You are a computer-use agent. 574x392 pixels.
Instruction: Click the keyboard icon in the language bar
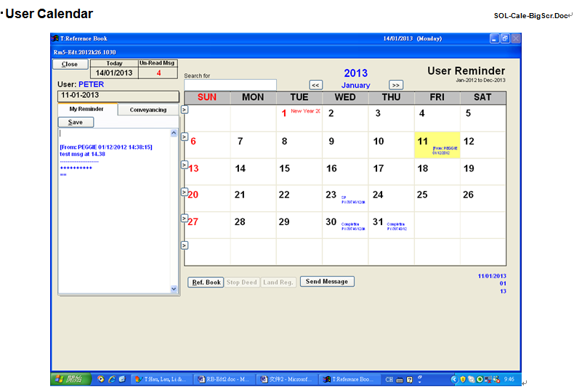point(400,380)
